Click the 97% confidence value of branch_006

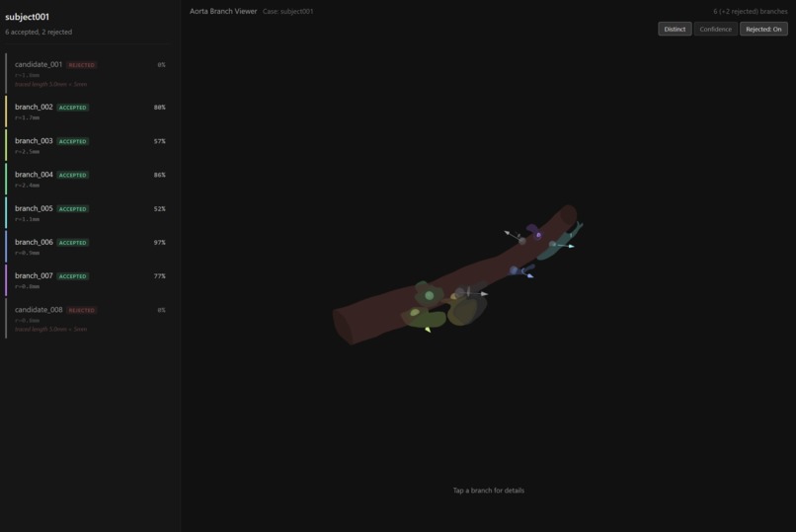[159, 243]
